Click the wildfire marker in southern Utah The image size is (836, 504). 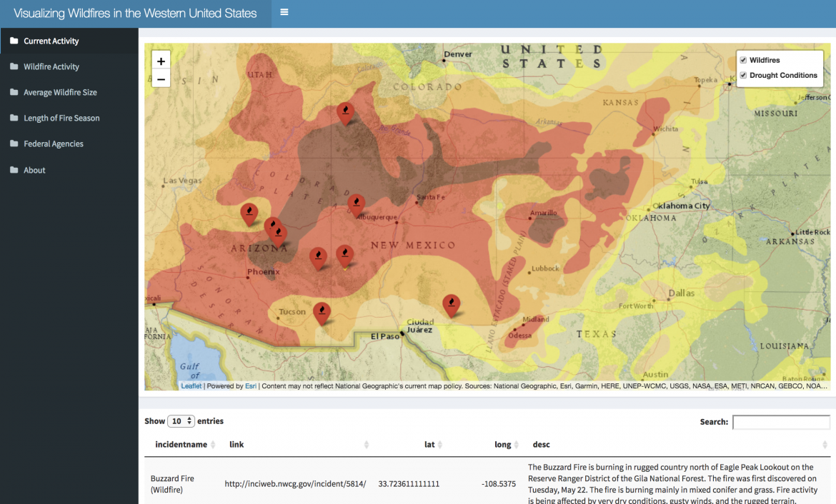[346, 113]
